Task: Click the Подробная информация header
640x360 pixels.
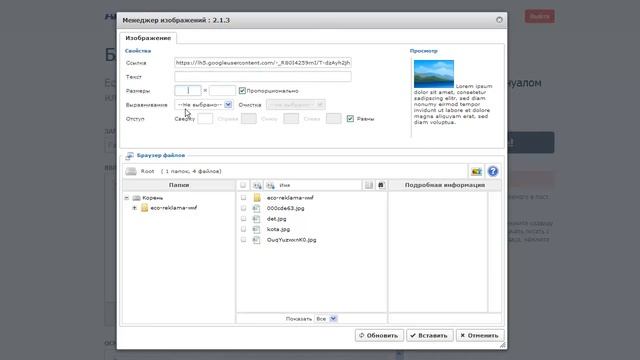Action: [445, 185]
